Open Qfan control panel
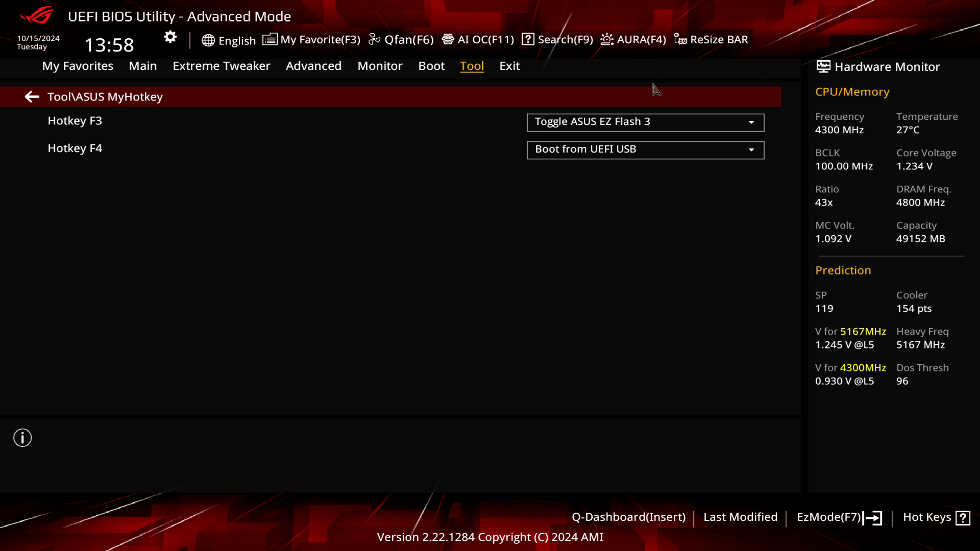 click(402, 39)
